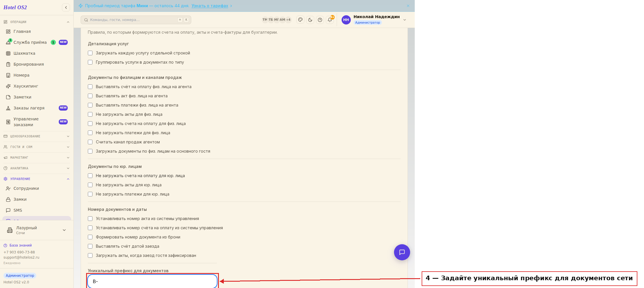Enable Загружать каждую услугу отдельной строкой

pyautogui.click(x=90, y=53)
